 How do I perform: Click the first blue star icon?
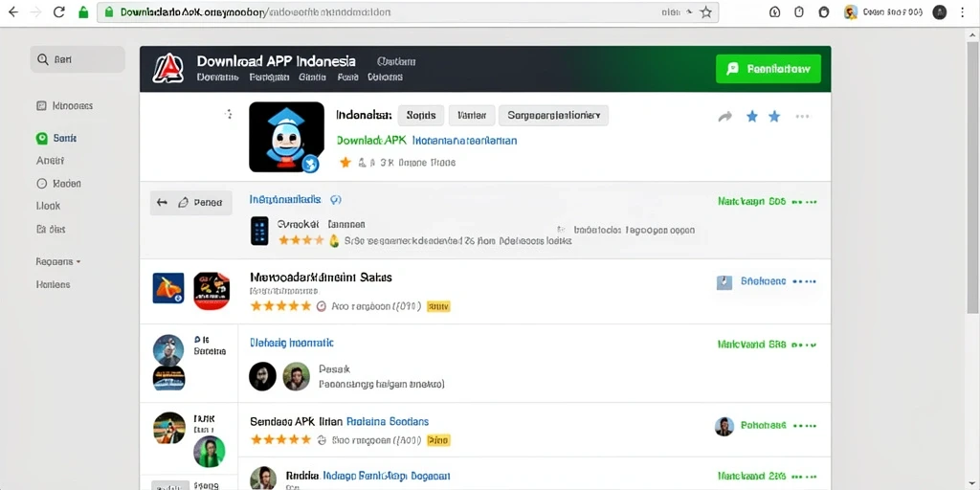click(752, 116)
